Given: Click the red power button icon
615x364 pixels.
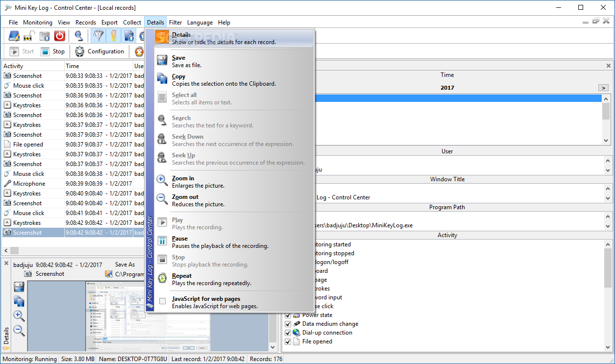Looking at the screenshot, I should 59,36.
